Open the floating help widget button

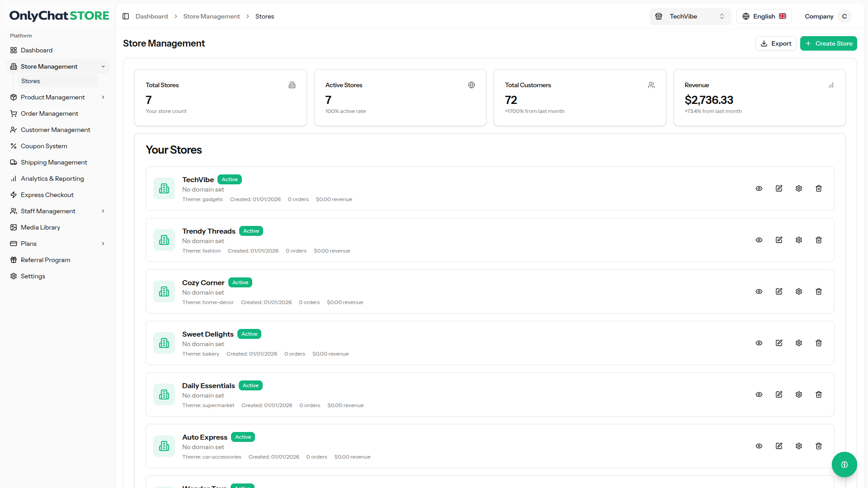(x=844, y=465)
